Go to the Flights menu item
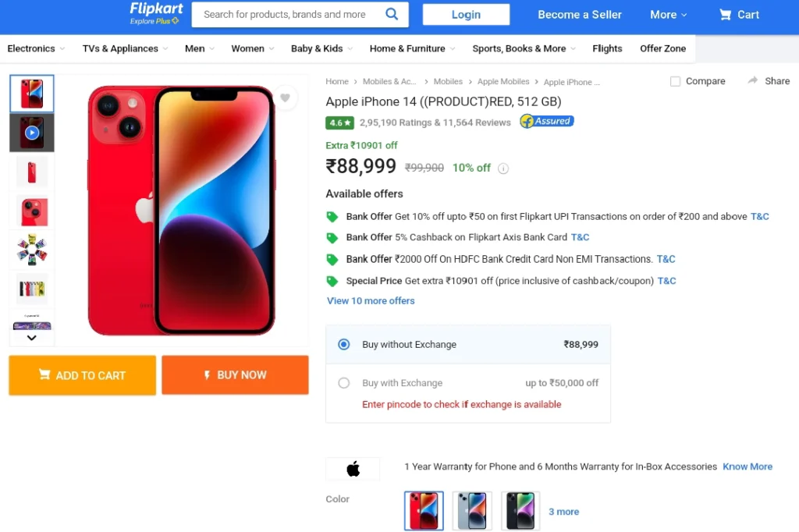Screen dimensions: 799x532 coord(607,48)
